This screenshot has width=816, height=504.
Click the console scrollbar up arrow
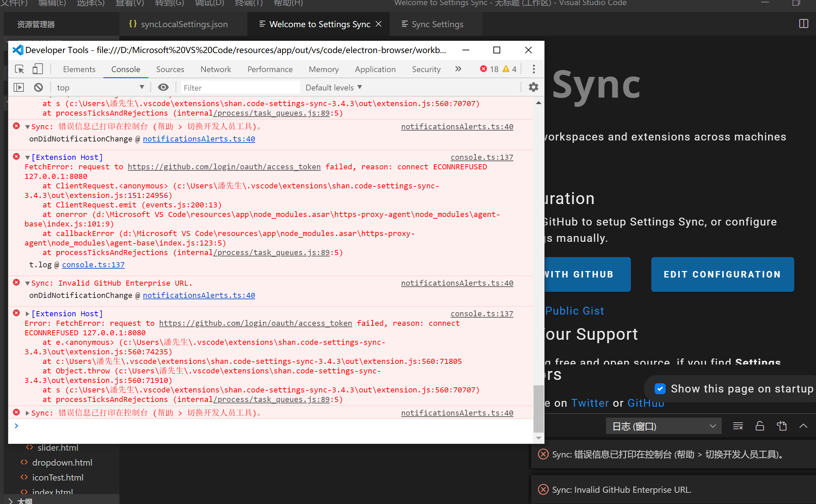[x=538, y=103]
